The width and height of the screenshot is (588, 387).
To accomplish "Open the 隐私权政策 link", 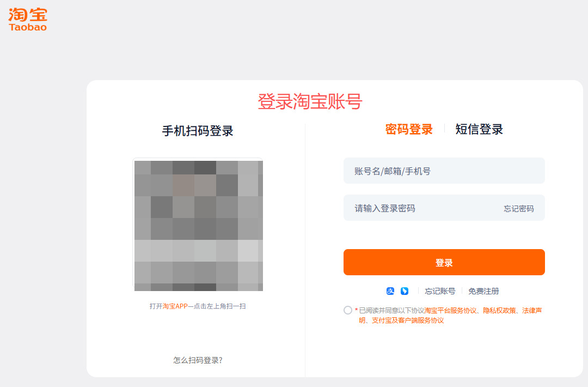I will coord(499,311).
